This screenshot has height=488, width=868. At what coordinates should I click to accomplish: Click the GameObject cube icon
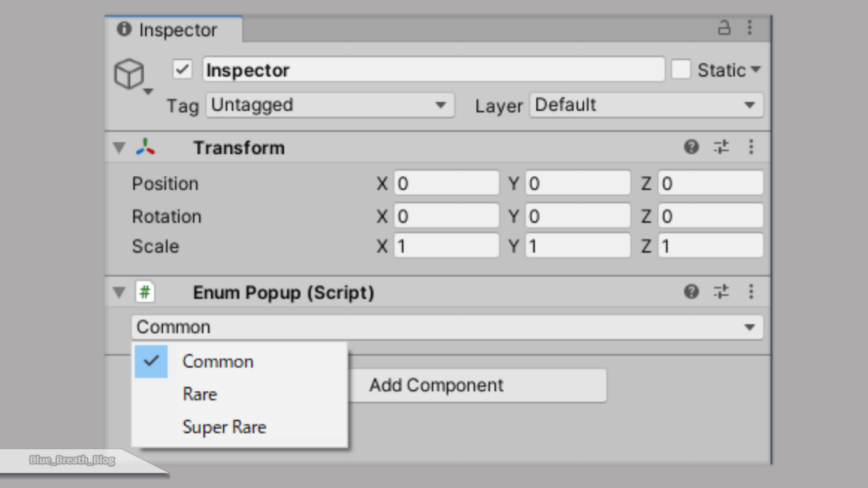tap(129, 74)
